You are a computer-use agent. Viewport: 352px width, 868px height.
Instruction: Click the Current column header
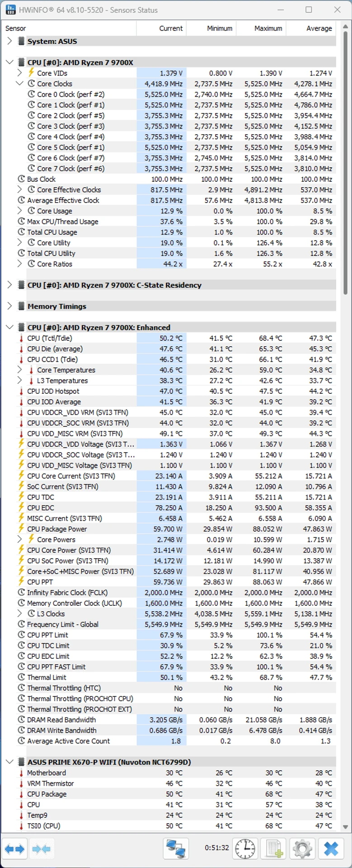tap(161, 28)
